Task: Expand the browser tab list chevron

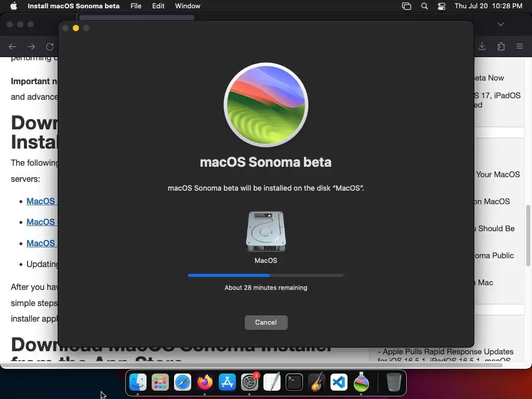Action: coord(501,24)
